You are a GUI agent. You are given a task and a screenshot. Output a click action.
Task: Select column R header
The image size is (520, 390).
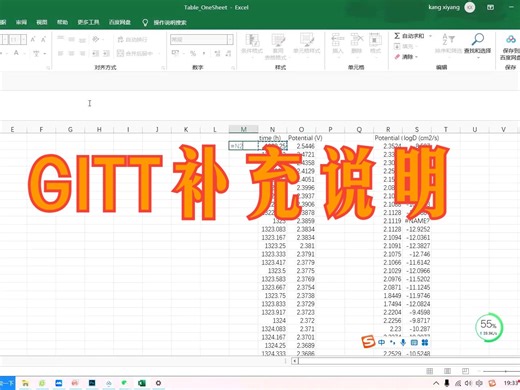(388, 129)
